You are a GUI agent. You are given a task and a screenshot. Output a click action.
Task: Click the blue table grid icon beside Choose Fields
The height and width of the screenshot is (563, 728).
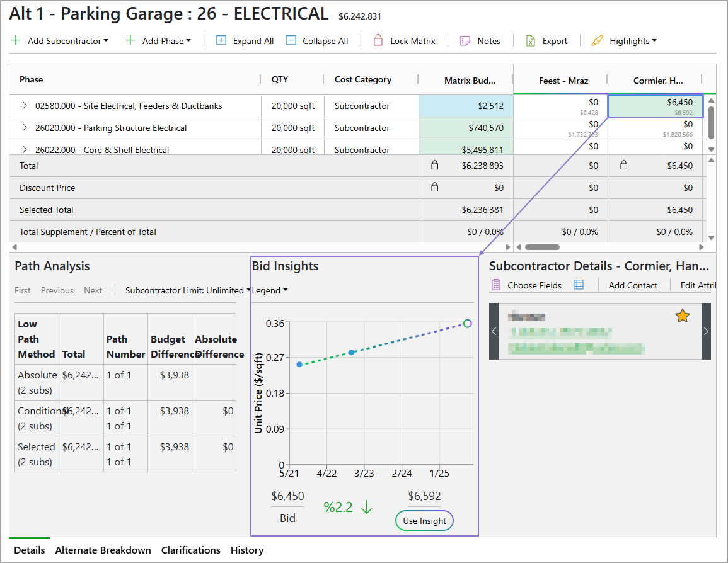tap(579, 285)
